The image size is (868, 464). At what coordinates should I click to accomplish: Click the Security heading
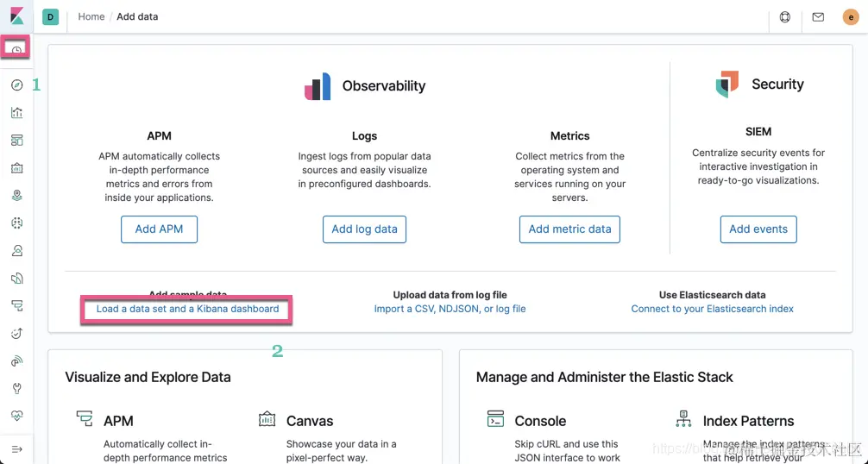point(777,84)
